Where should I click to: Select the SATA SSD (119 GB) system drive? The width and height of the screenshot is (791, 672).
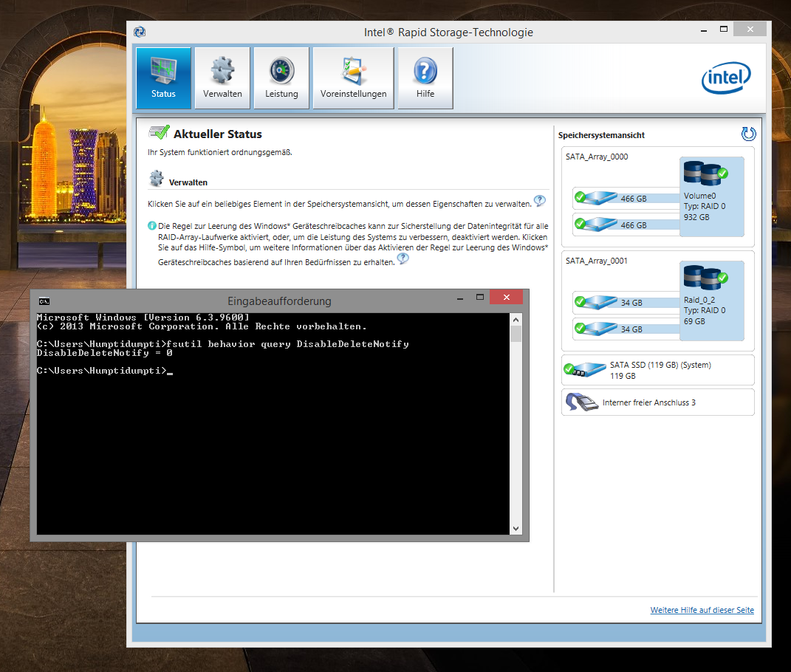pyautogui.click(x=658, y=370)
